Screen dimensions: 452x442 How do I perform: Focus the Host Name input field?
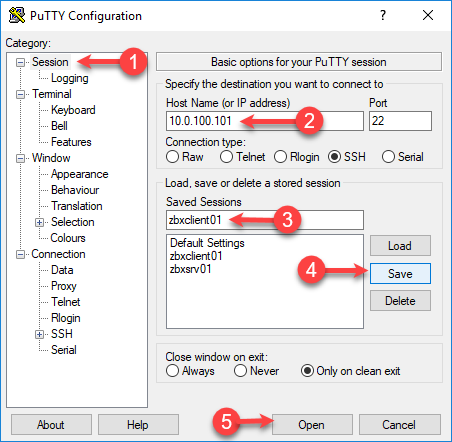coord(265,121)
